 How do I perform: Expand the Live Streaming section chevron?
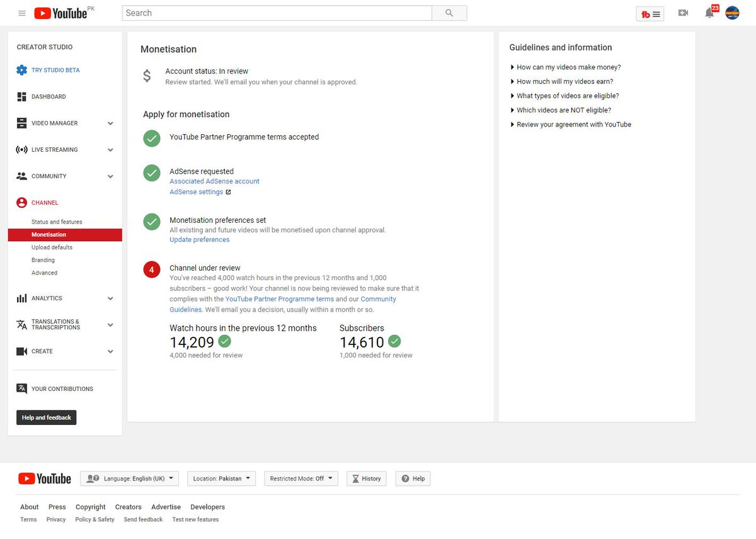click(110, 150)
